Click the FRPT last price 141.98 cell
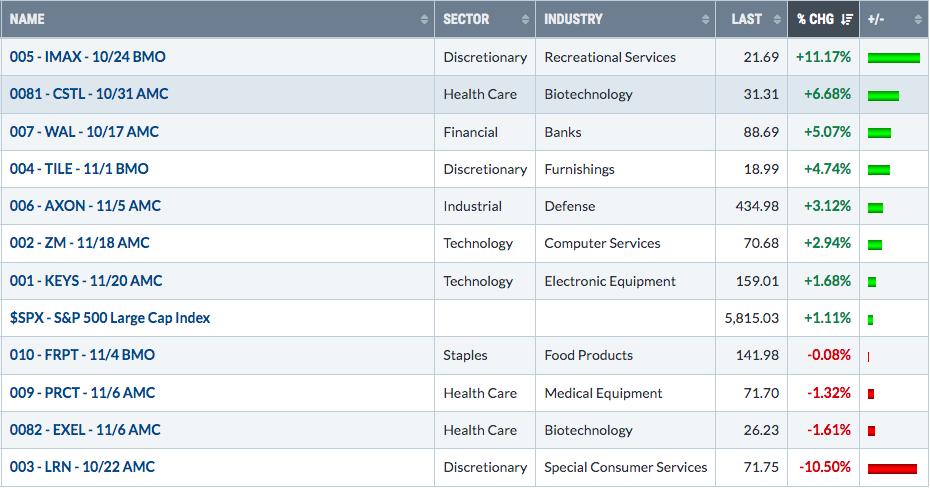930x488 pixels. coord(751,355)
